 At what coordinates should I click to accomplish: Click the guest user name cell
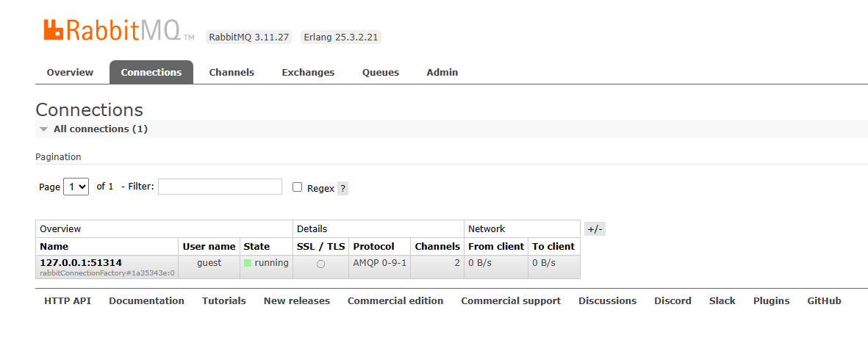tap(209, 267)
